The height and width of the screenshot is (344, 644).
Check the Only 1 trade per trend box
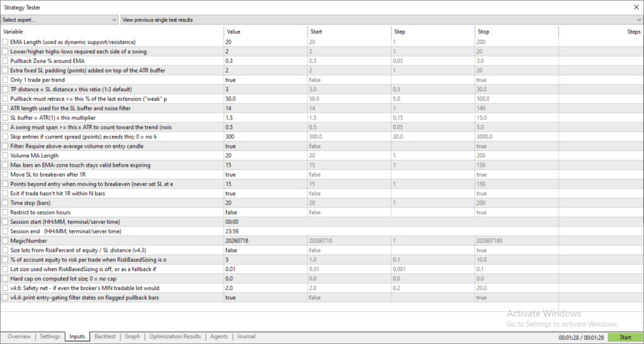(5, 80)
